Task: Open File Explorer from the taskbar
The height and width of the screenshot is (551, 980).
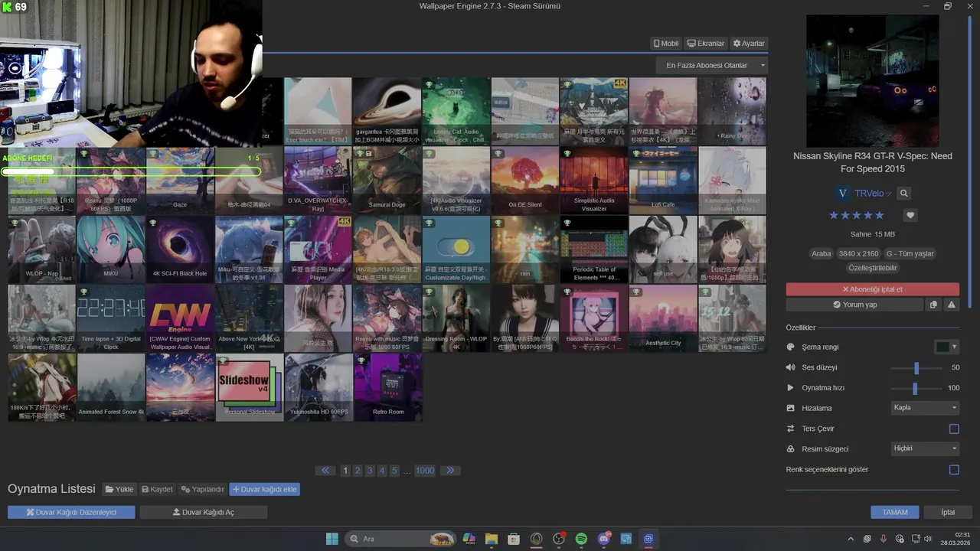Action: tap(491, 539)
